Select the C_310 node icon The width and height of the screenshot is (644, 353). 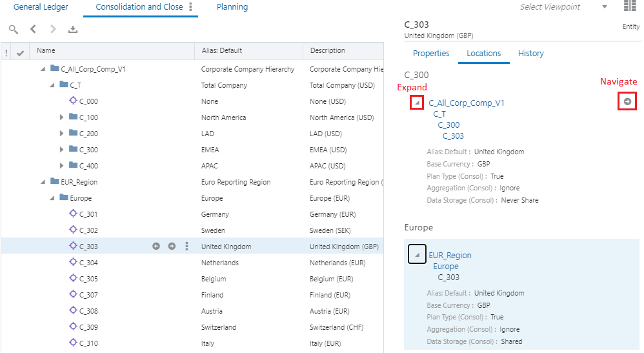pos(73,342)
